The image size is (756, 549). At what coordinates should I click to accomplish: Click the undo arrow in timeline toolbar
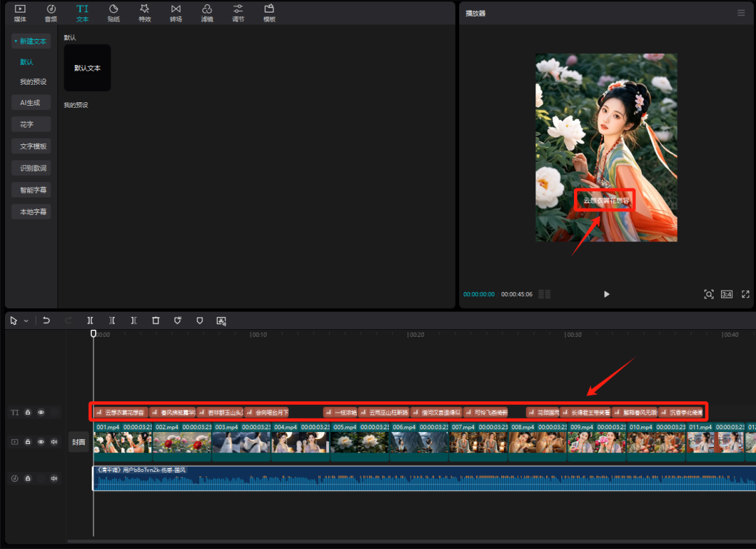pos(46,321)
